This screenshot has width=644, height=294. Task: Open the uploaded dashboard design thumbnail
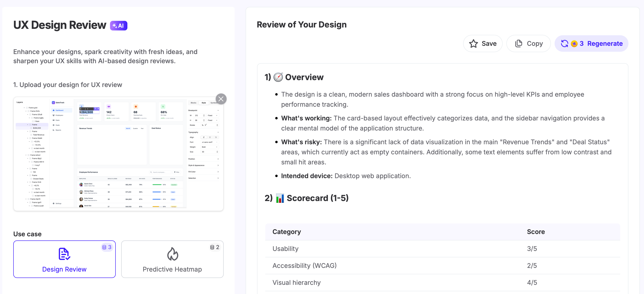118,154
